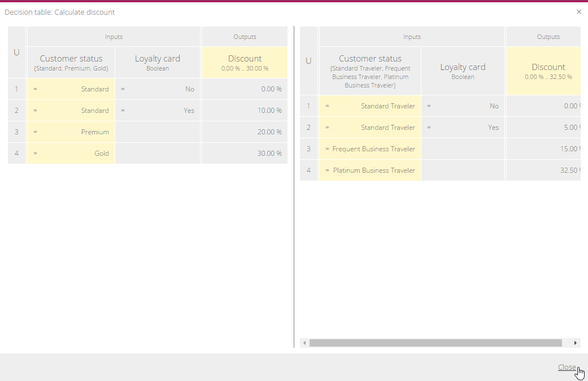This screenshot has height=381, width=588.
Task: Click the left arrow of the horizontal scrollbar
Action: pos(304,343)
